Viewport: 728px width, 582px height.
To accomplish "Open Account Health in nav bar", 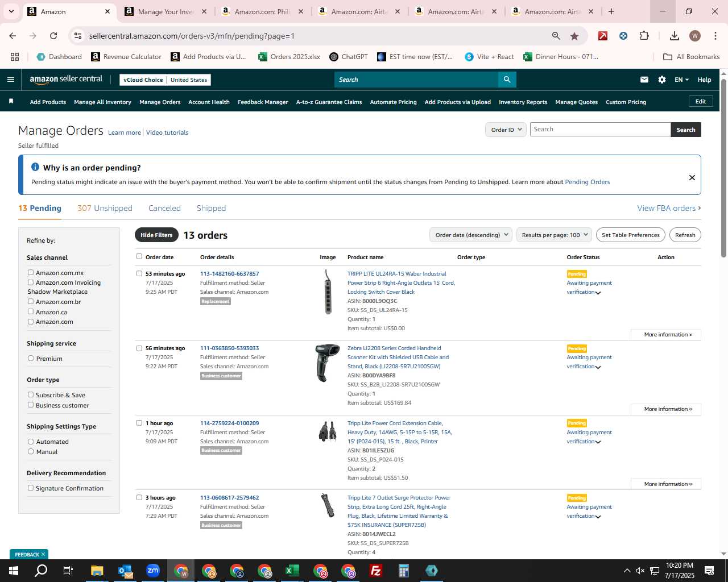I will 209,102.
